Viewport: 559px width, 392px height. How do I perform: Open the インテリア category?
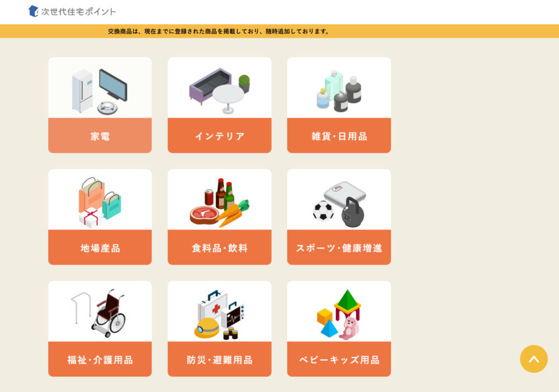coord(220,135)
